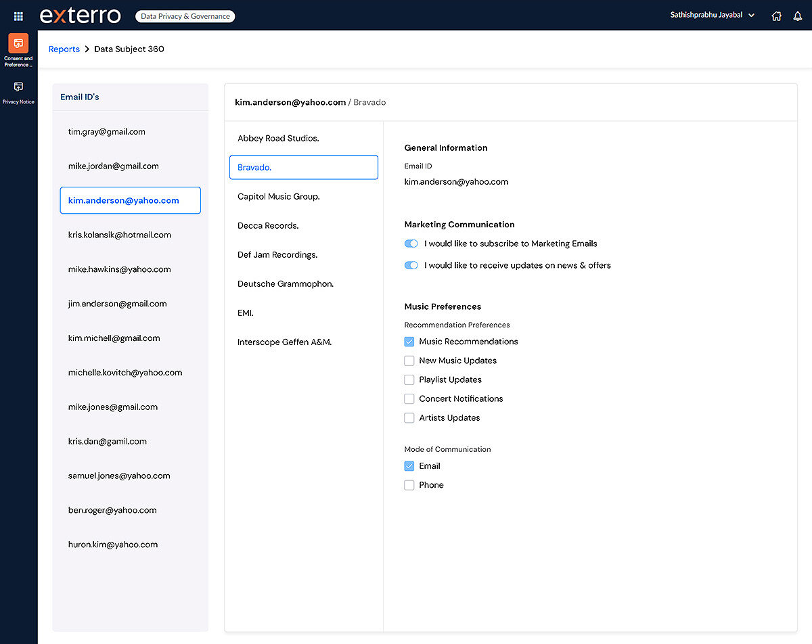Click the Exterro logo
Image resolution: width=812 pixels, height=644 pixels.
pyautogui.click(x=81, y=16)
